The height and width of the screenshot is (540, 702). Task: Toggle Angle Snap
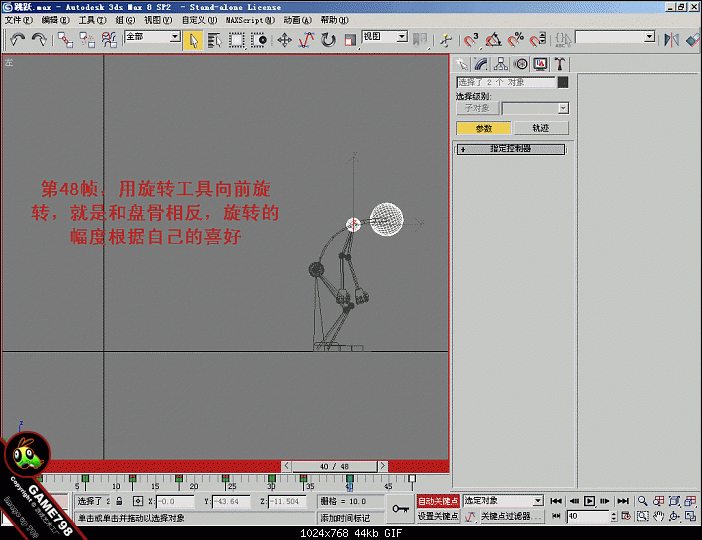click(x=493, y=40)
